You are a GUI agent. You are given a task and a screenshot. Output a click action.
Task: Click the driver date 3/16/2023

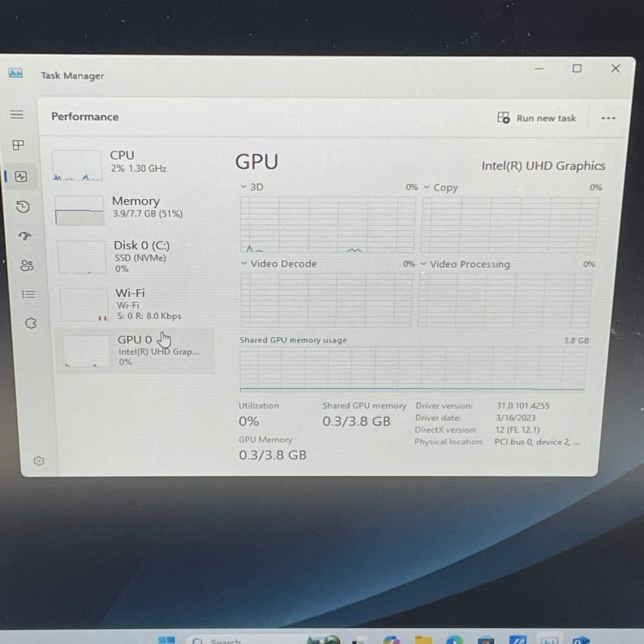pos(515,418)
